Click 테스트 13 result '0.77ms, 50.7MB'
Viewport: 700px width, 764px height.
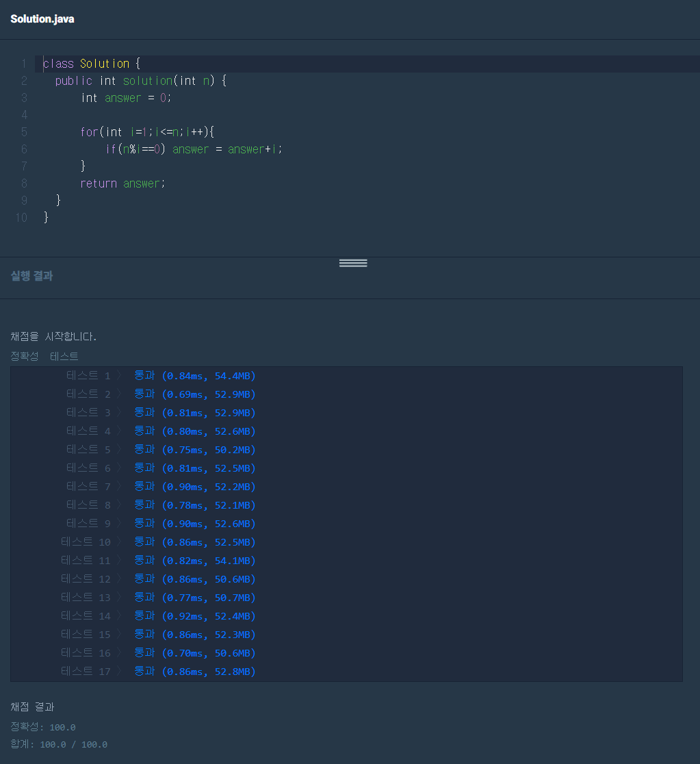pyautogui.click(x=209, y=598)
